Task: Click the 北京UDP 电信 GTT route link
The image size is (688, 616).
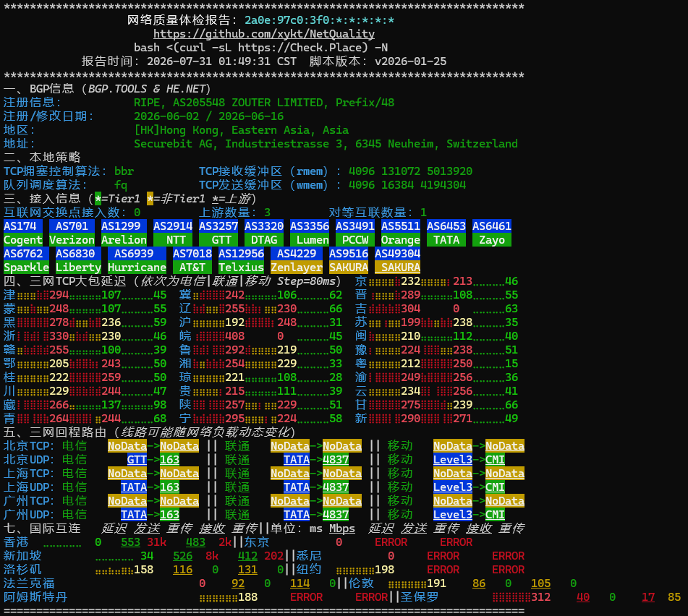Action: [x=137, y=460]
